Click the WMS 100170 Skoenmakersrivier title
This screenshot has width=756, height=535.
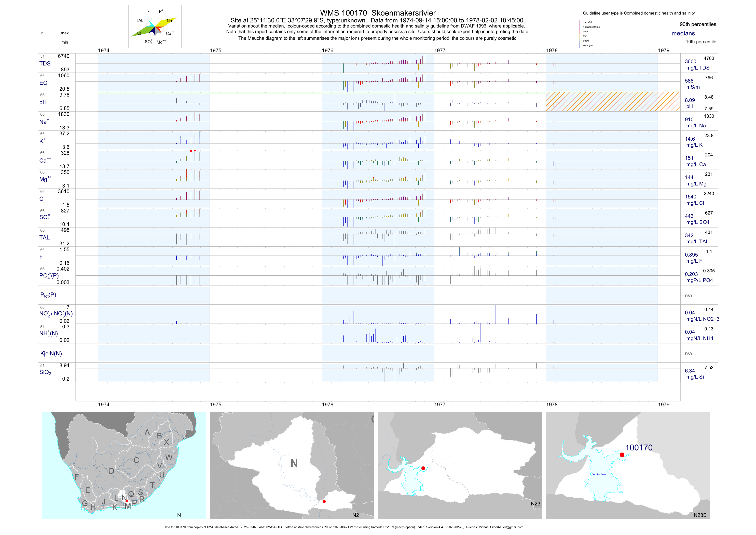[x=378, y=13]
